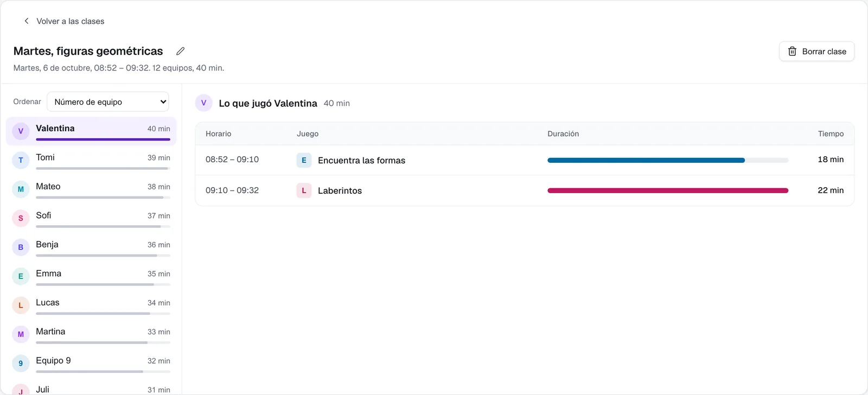Select the Martina team name
This screenshot has width=868, height=395.
pos(50,332)
